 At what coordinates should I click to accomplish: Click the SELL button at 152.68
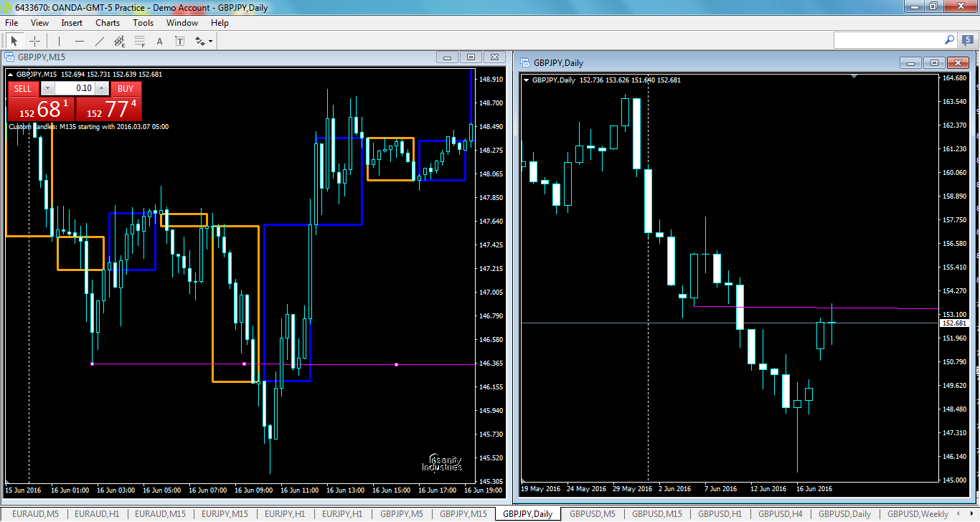coord(39,109)
